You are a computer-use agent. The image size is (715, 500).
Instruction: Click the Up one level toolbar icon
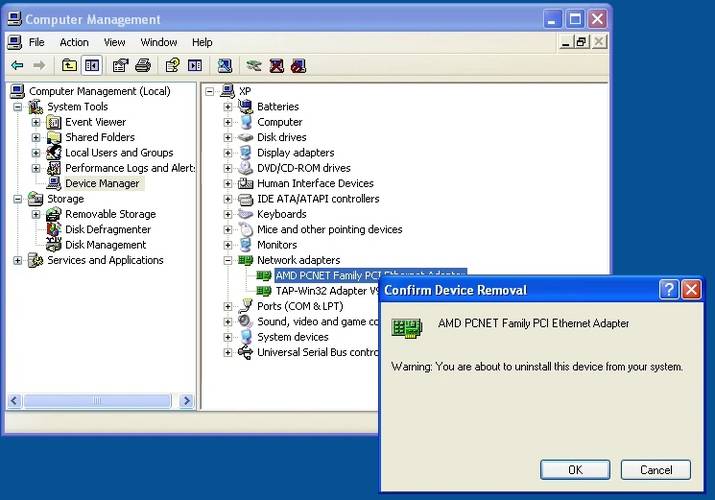(69, 66)
